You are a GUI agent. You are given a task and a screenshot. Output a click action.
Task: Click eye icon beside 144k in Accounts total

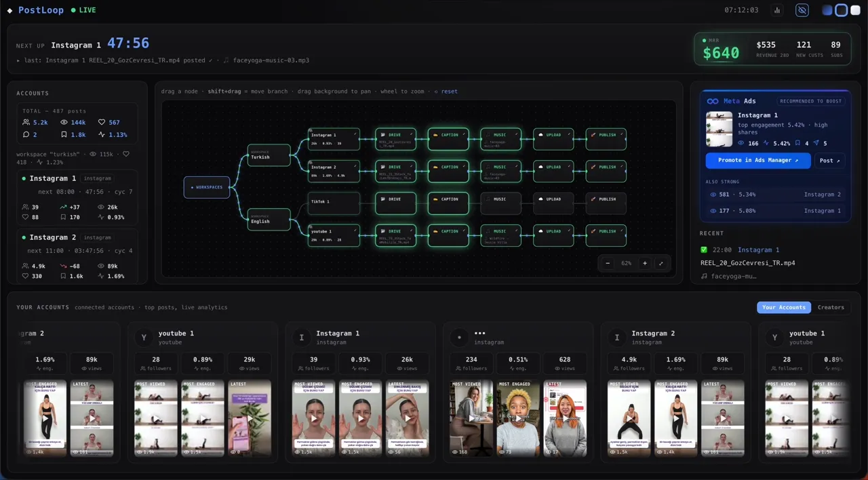[x=64, y=123]
